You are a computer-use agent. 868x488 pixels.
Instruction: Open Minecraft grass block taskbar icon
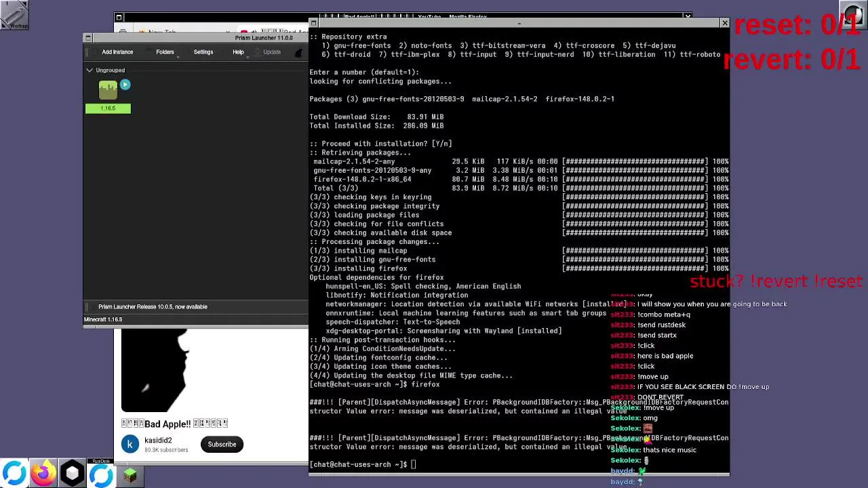pyautogui.click(x=130, y=475)
